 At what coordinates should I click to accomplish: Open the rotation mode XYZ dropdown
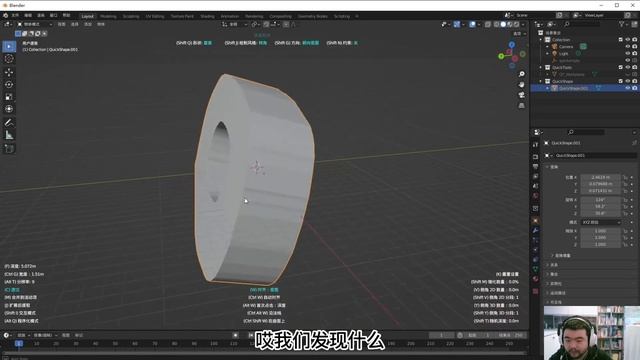point(601,222)
